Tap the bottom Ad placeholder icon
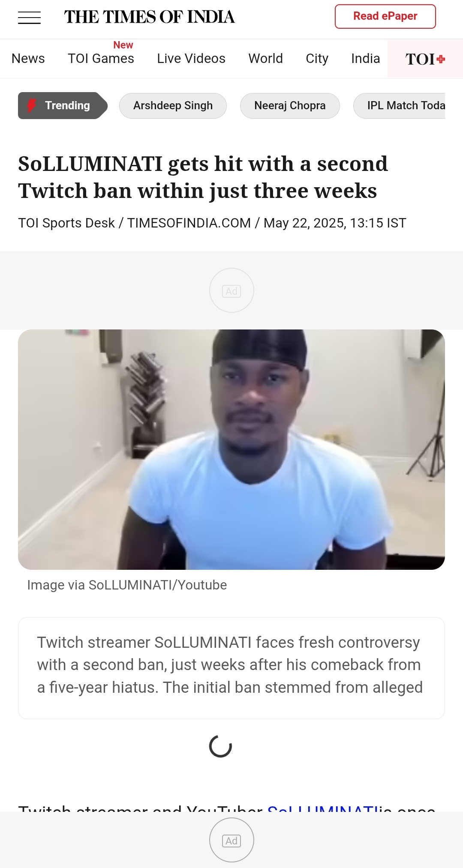 231,840
